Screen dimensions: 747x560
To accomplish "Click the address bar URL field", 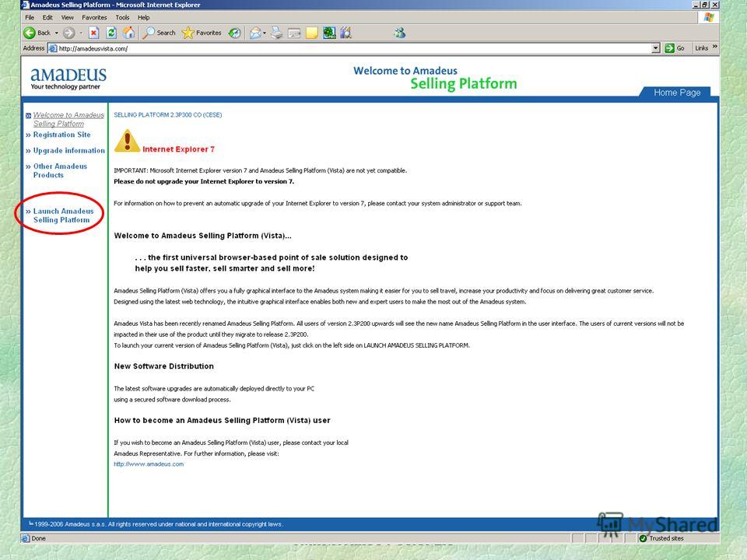I will (354, 48).
